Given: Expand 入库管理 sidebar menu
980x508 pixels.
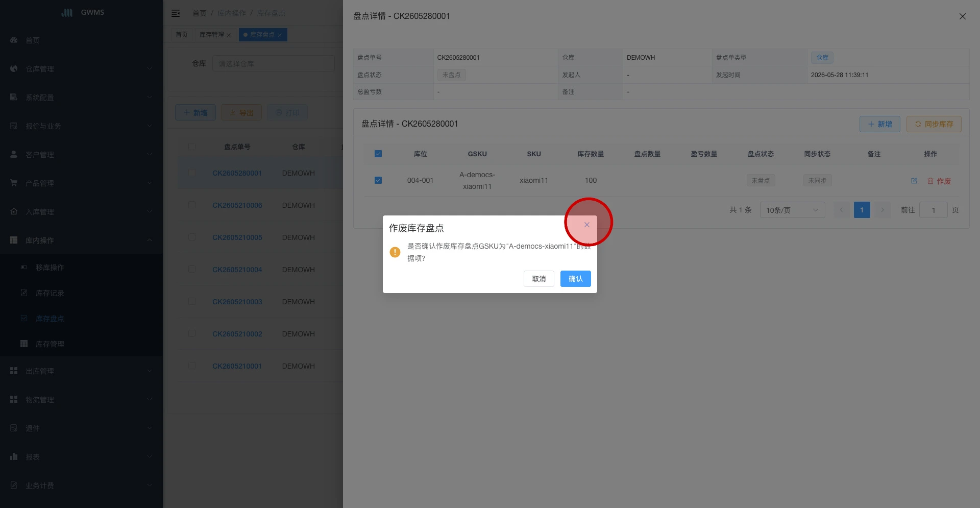Looking at the screenshot, I should [82, 212].
